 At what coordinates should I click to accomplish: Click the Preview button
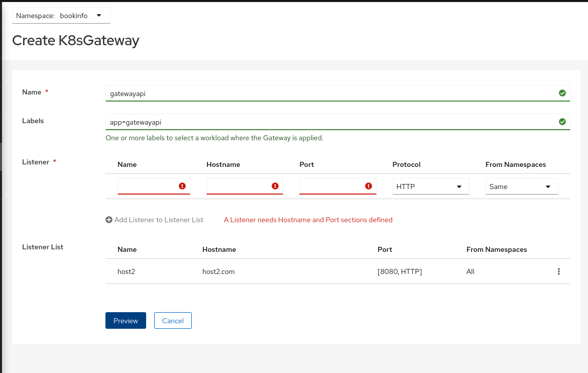pyautogui.click(x=126, y=320)
